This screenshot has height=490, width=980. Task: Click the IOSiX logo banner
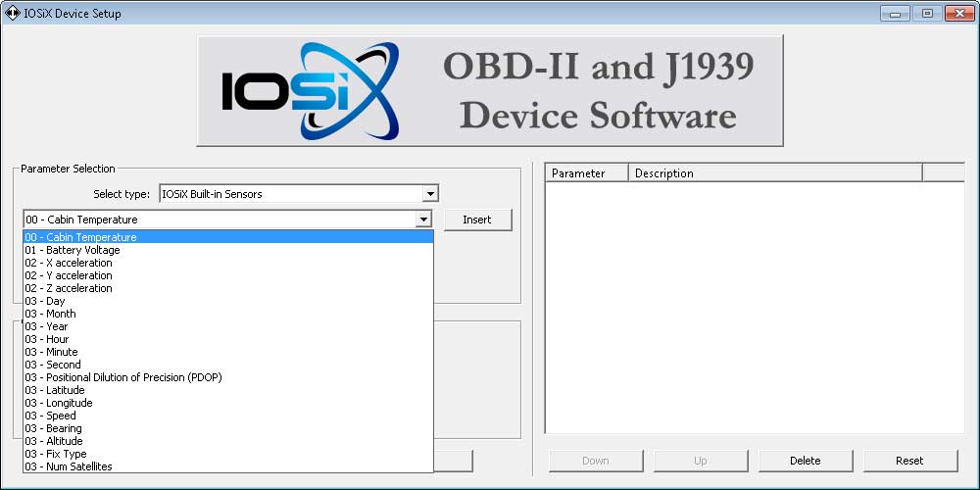(490, 90)
